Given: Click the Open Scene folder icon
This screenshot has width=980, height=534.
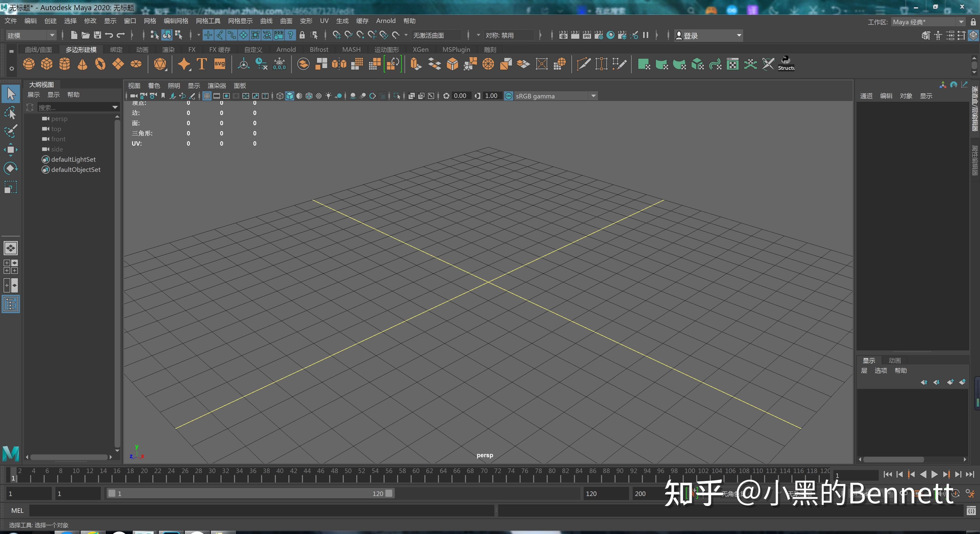Looking at the screenshot, I should point(85,35).
